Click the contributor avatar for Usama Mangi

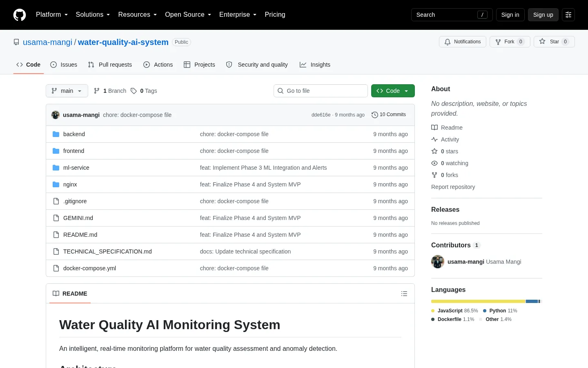(x=438, y=262)
